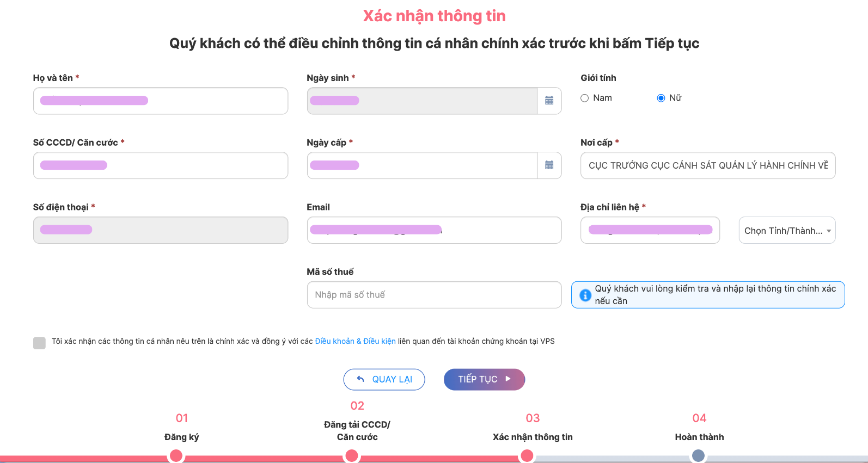868x463 pixels.
Task: Select the Nam gender radio button
Action: coord(584,98)
